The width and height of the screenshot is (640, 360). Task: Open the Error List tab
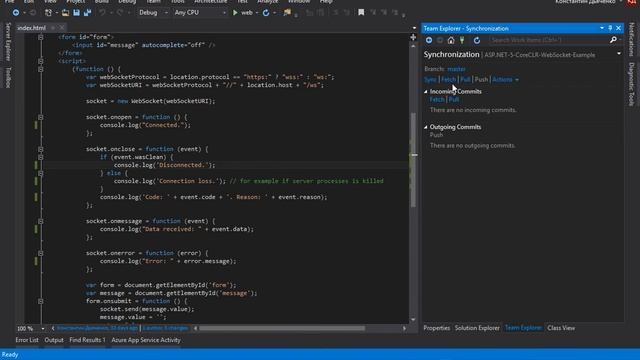click(27, 340)
